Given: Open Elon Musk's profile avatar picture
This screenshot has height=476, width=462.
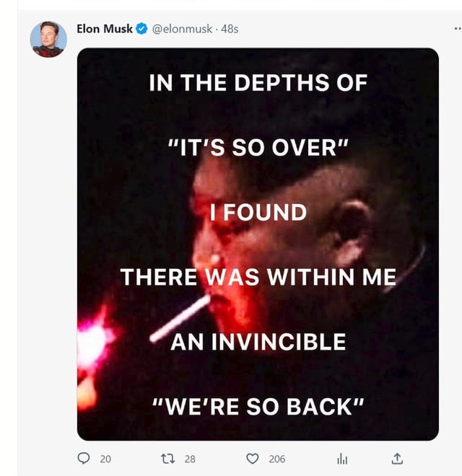Looking at the screenshot, I should click(48, 40).
